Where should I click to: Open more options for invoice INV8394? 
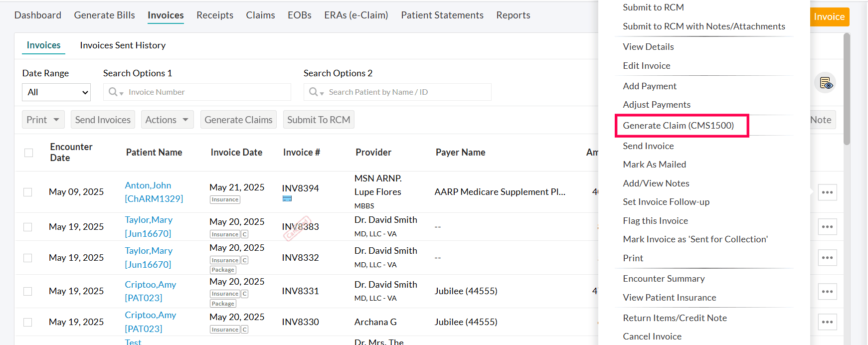coord(827,192)
